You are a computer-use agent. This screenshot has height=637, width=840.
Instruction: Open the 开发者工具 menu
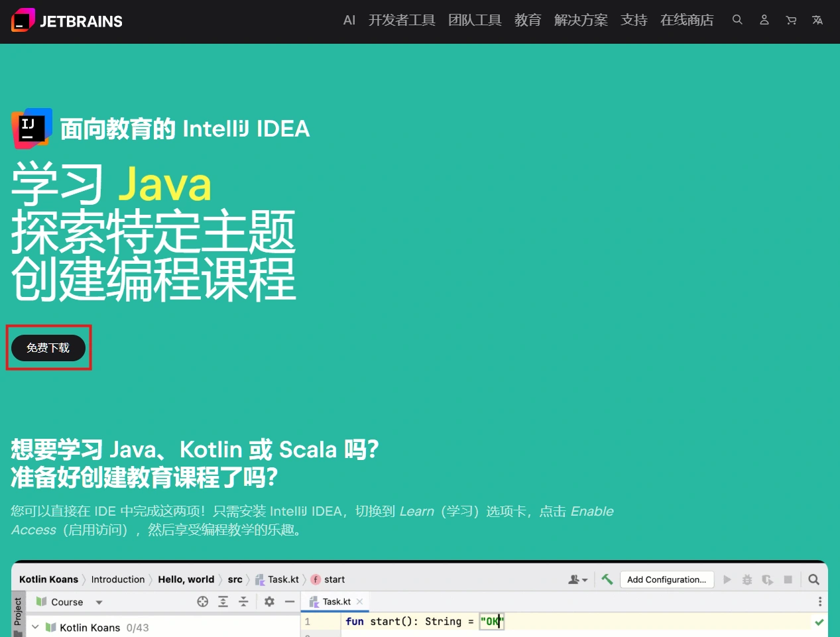point(402,20)
